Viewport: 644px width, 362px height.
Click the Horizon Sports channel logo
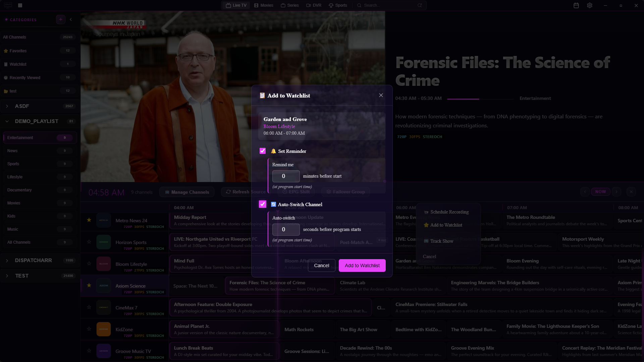click(104, 242)
